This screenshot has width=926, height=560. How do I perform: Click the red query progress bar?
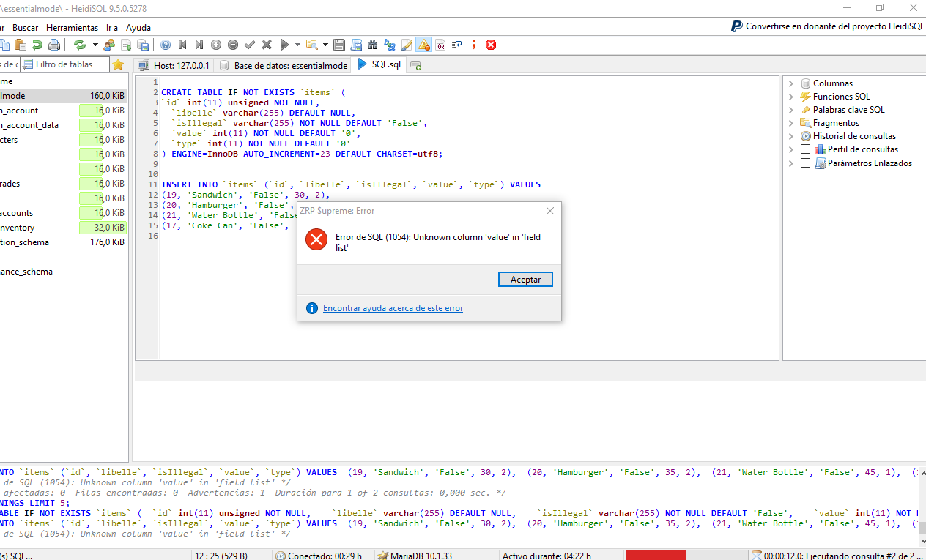pyautogui.click(x=656, y=556)
